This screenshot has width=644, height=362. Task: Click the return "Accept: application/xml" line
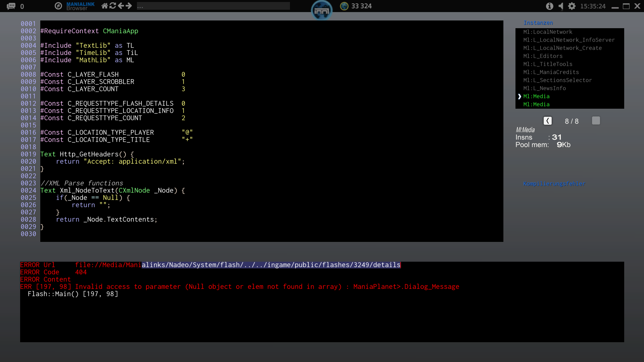(120, 162)
